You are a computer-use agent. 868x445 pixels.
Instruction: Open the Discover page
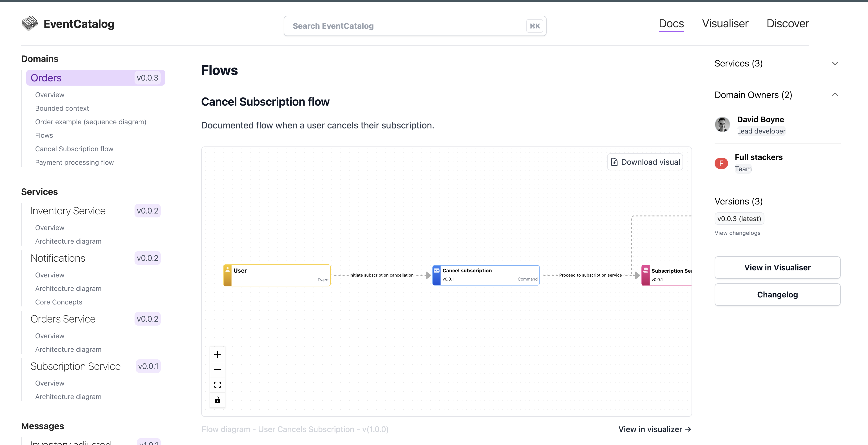(x=788, y=23)
